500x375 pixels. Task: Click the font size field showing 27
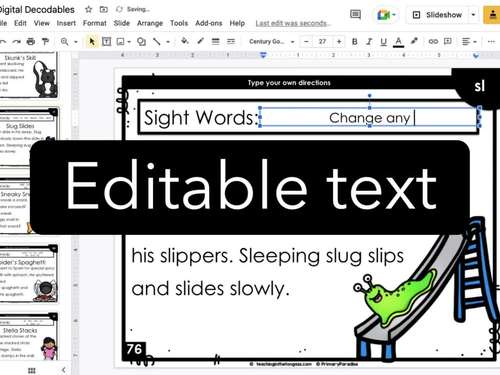click(x=322, y=42)
